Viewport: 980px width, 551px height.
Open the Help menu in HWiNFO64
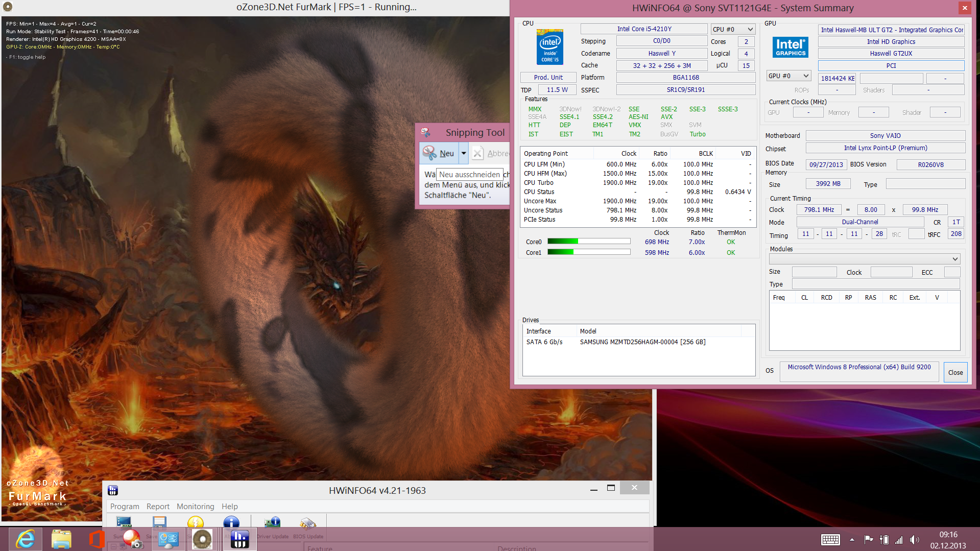[x=230, y=507]
